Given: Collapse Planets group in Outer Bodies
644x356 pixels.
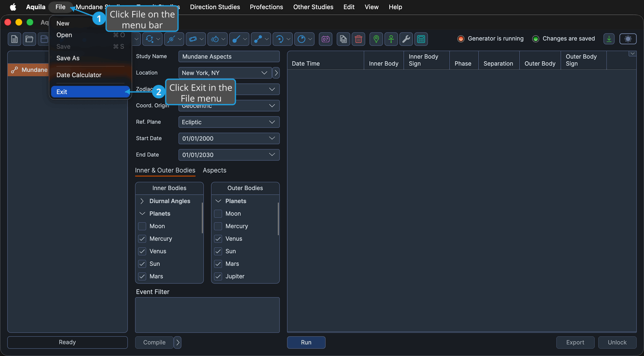Looking at the screenshot, I should point(218,201).
